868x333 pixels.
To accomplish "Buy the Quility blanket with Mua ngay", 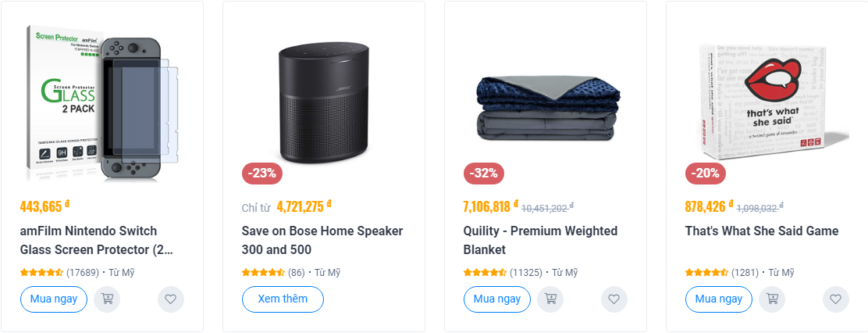I will [x=497, y=299].
